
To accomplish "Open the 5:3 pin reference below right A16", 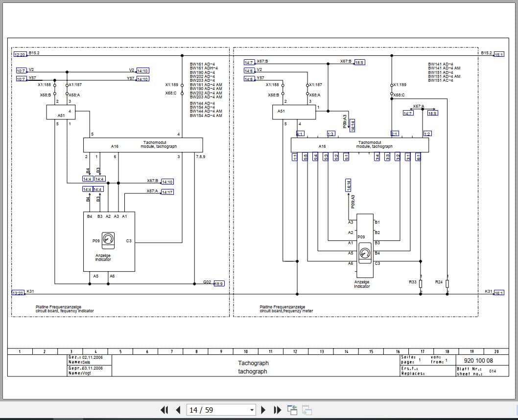I will [326, 157].
